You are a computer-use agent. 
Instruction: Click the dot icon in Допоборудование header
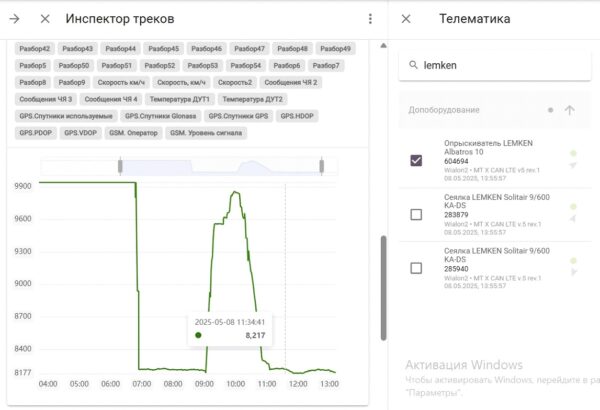[x=550, y=110]
